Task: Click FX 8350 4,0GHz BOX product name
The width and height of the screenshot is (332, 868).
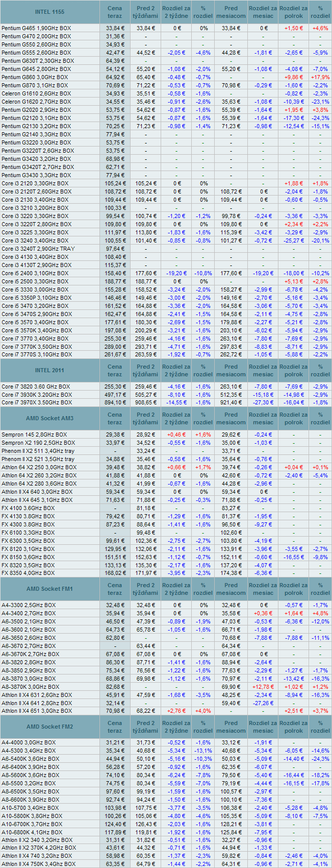Action: (x=28, y=573)
